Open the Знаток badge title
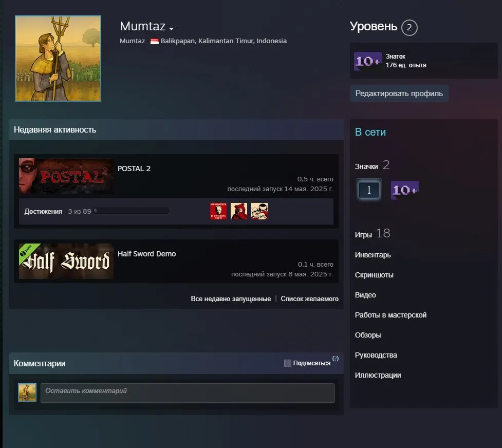This screenshot has height=448, width=502. pos(396,57)
